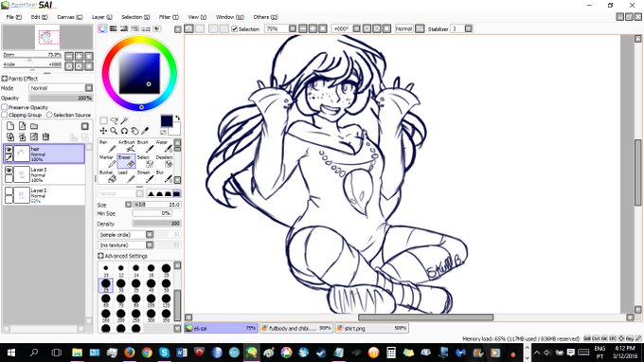Choose the 30 brush size preset
The height and width of the screenshot is (362, 644).
[121, 284]
